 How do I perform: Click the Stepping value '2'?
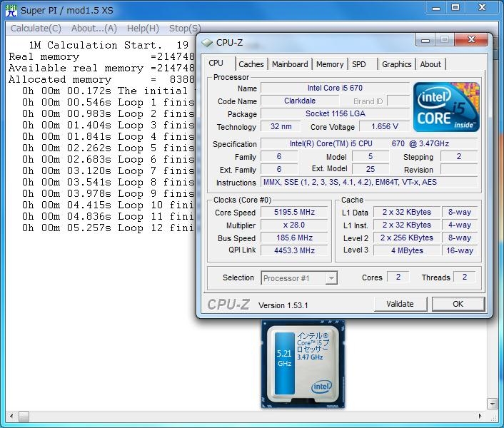click(x=459, y=156)
